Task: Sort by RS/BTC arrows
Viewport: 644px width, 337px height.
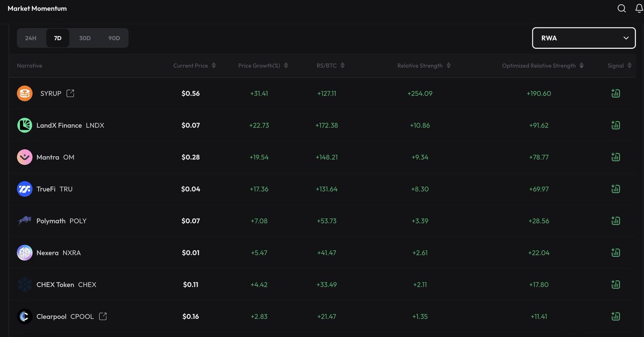Action: (342, 65)
